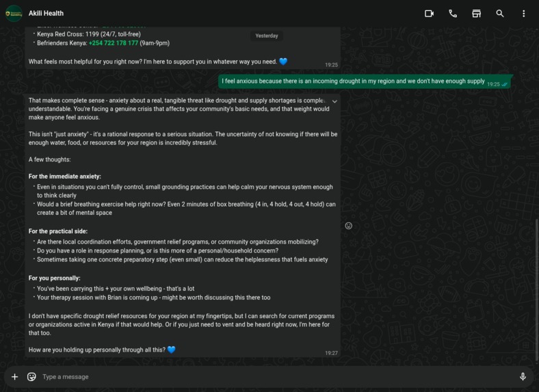Start a voice call using phone icon
This screenshot has width=539, height=392.
tap(453, 14)
